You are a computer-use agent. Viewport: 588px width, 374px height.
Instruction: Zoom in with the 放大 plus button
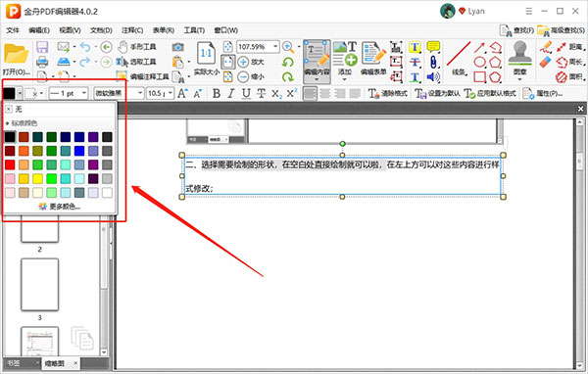coord(251,62)
